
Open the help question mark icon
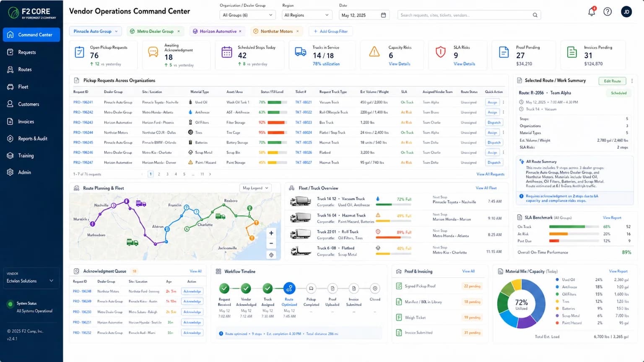click(x=608, y=12)
